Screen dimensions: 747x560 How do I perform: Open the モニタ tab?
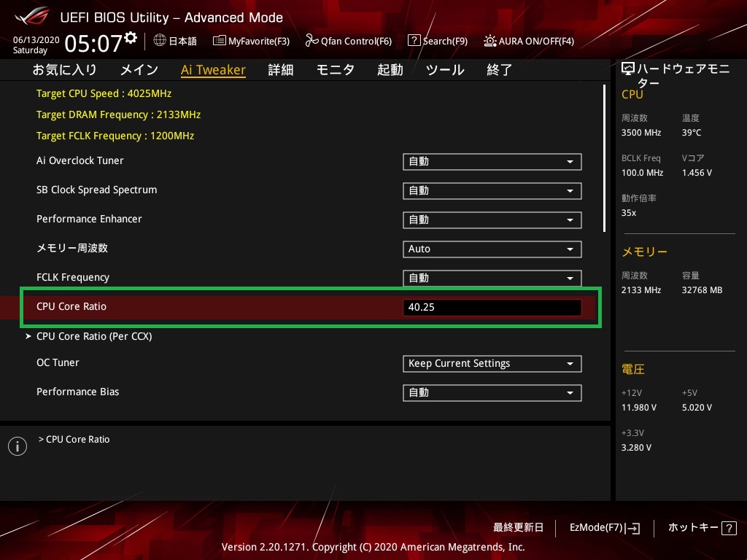tap(336, 69)
